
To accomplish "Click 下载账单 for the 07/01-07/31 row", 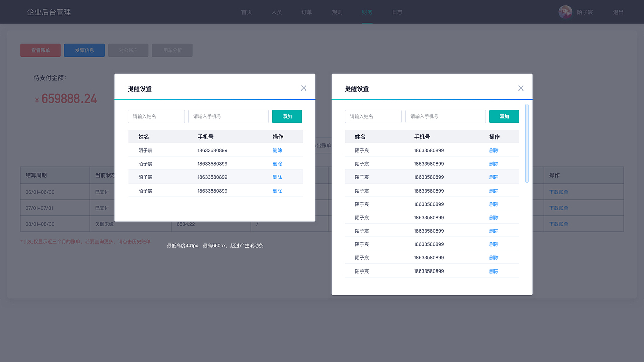I will 558,208.
